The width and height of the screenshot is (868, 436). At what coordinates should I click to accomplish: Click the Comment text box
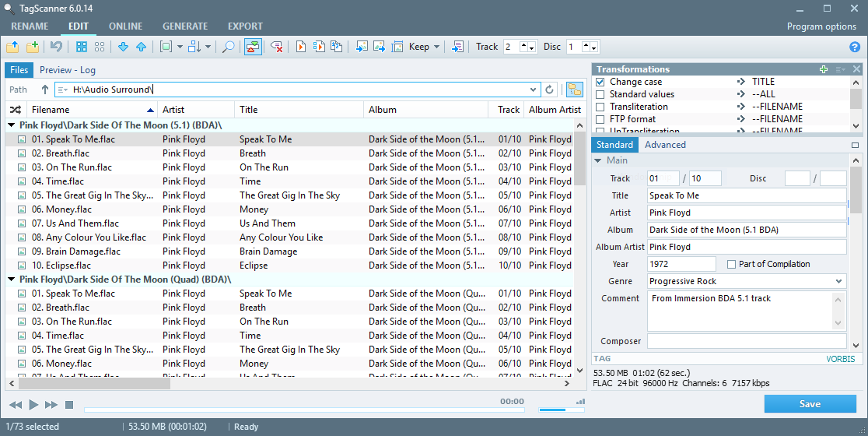[x=747, y=311]
